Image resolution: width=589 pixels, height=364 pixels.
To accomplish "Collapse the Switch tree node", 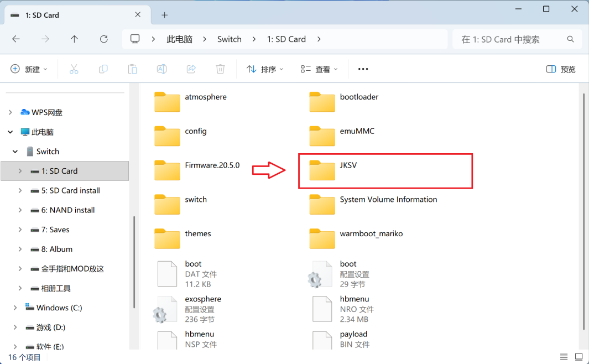I will pyautogui.click(x=15, y=152).
